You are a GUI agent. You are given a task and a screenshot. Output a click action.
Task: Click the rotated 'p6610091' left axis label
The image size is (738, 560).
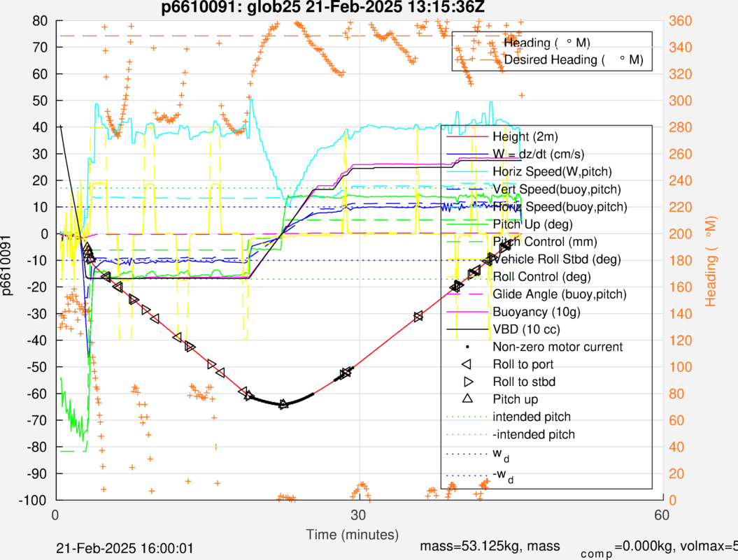[x=6, y=265]
